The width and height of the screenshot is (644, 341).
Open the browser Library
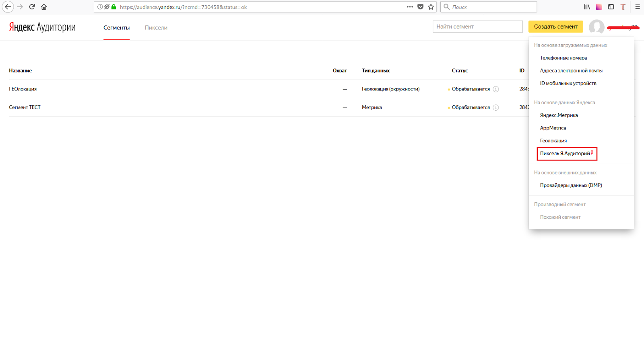[587, 7]
